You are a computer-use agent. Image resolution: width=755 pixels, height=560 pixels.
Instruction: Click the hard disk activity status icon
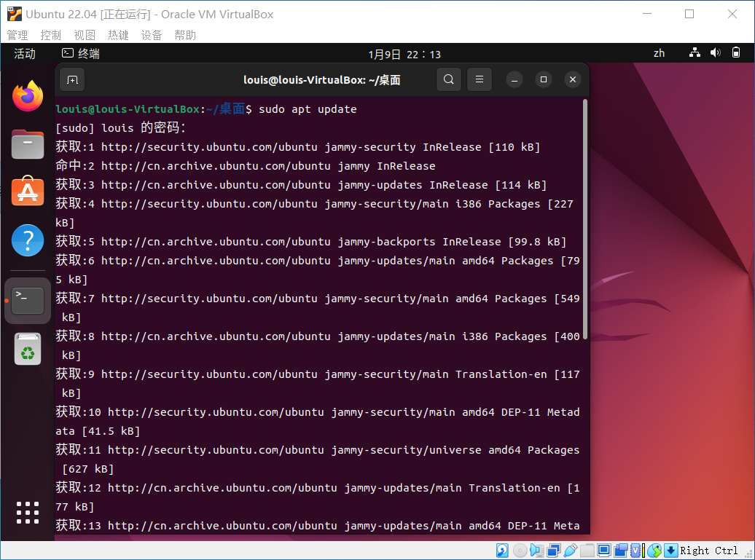point(502,551)
